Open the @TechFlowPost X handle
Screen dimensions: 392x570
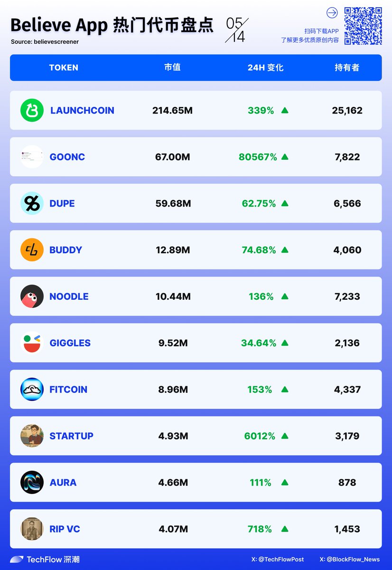point(278,560)
